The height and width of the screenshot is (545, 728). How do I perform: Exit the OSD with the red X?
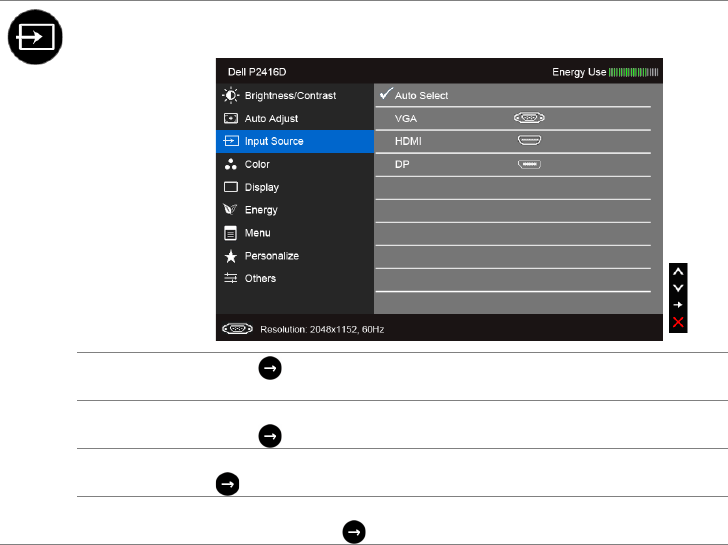tap(678, 322)
